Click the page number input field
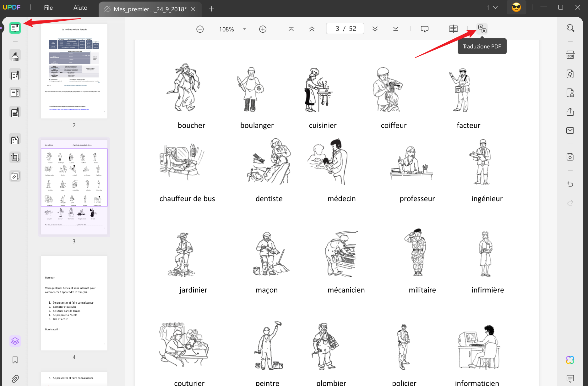The image size is (588, 386). tap(345, 29)
